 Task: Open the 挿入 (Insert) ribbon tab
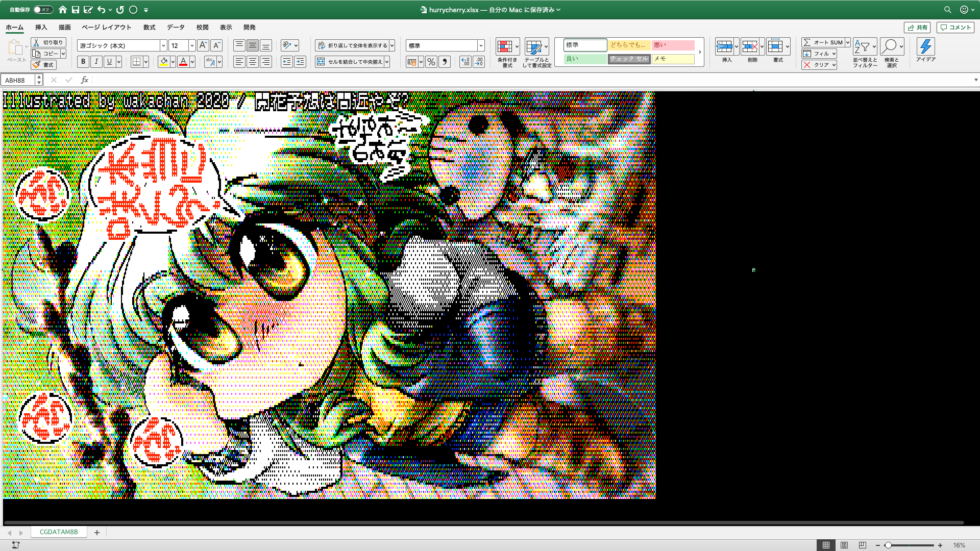tap(41, 28)
